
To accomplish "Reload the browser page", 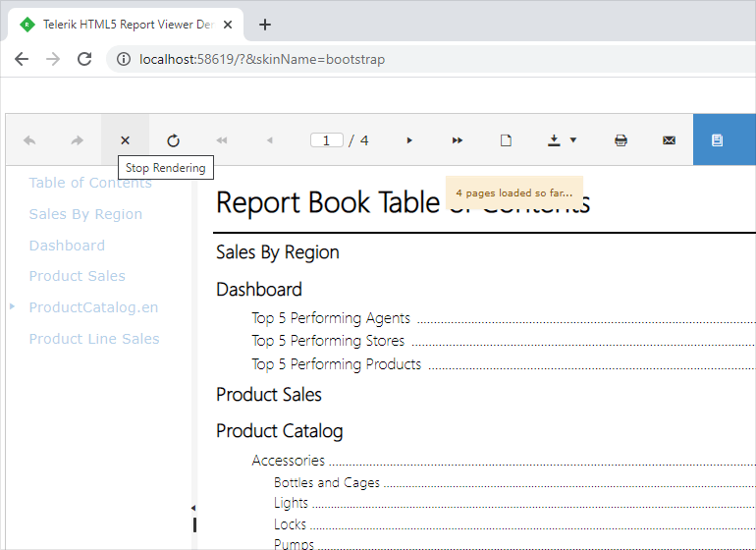I will [x=84, y=59].
